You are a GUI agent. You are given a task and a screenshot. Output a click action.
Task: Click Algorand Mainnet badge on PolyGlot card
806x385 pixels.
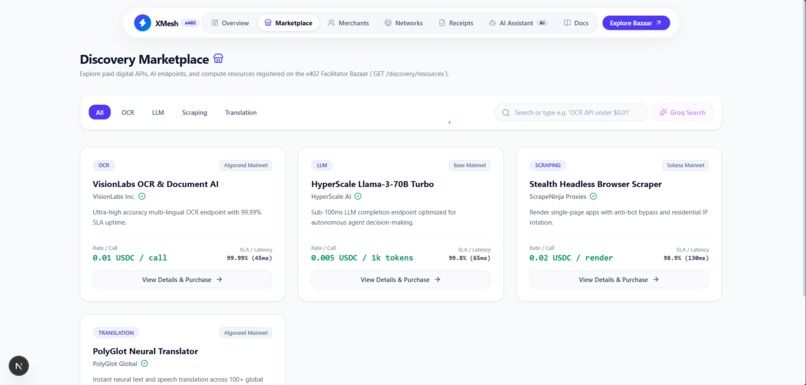click(246, 333)
